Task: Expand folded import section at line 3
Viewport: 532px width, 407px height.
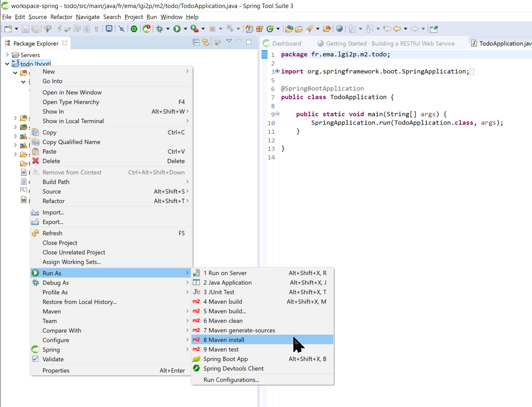Action: [277, 71]
